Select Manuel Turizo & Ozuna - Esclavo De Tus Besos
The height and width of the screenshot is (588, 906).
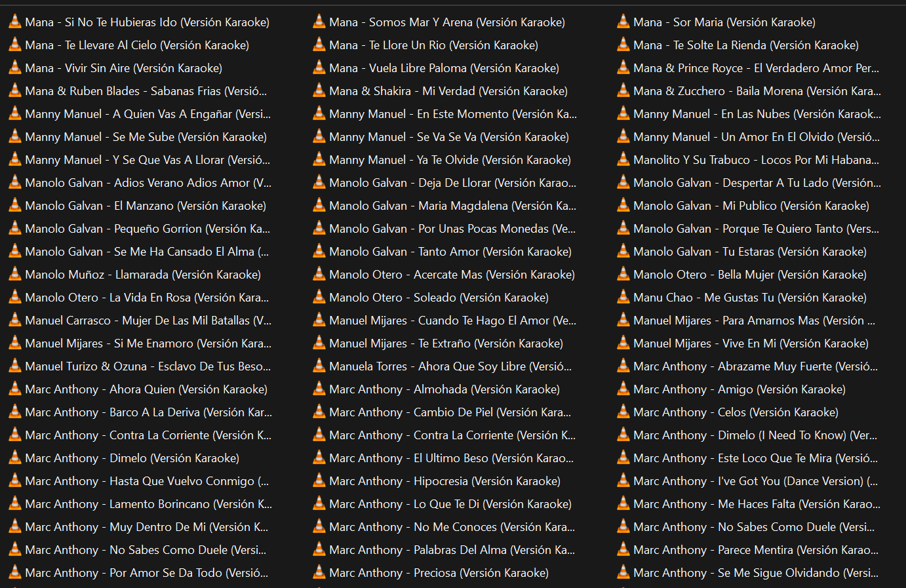(148, 366)
